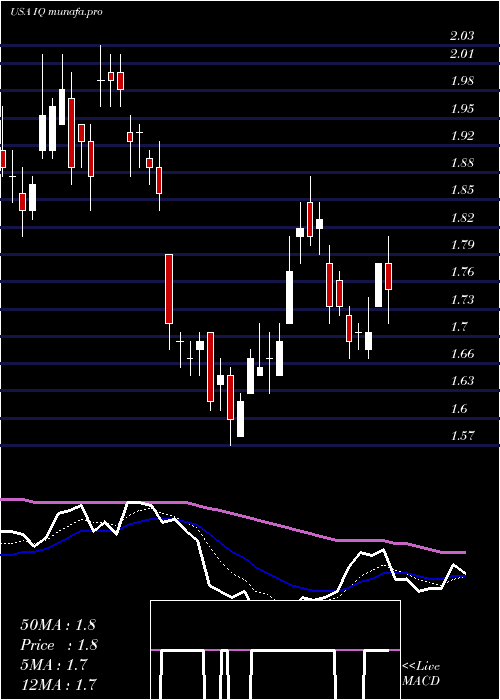Select the 1.85 price axis label

(462, 190)
